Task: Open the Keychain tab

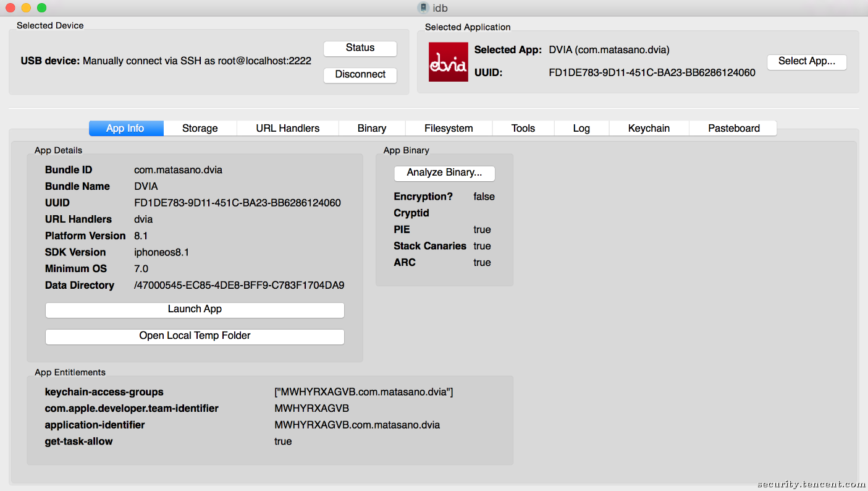Action: click(x=649, y=128)
